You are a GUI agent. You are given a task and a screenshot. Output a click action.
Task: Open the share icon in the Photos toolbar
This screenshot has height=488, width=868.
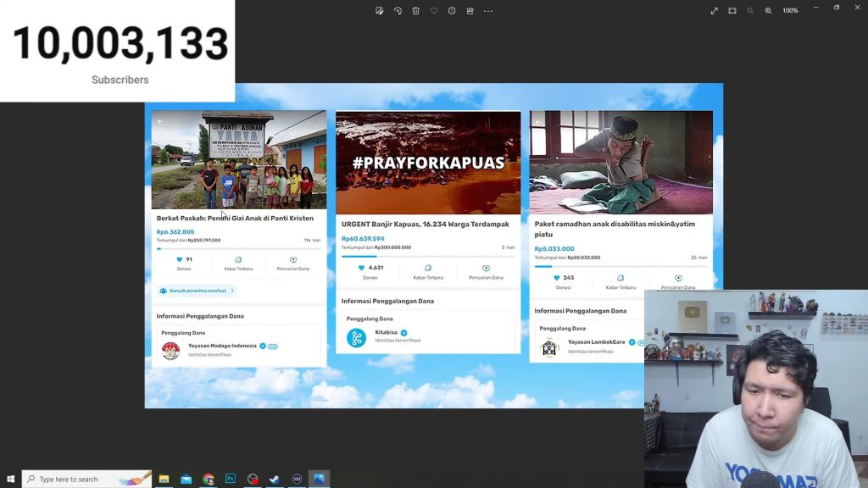coord(470,11)
